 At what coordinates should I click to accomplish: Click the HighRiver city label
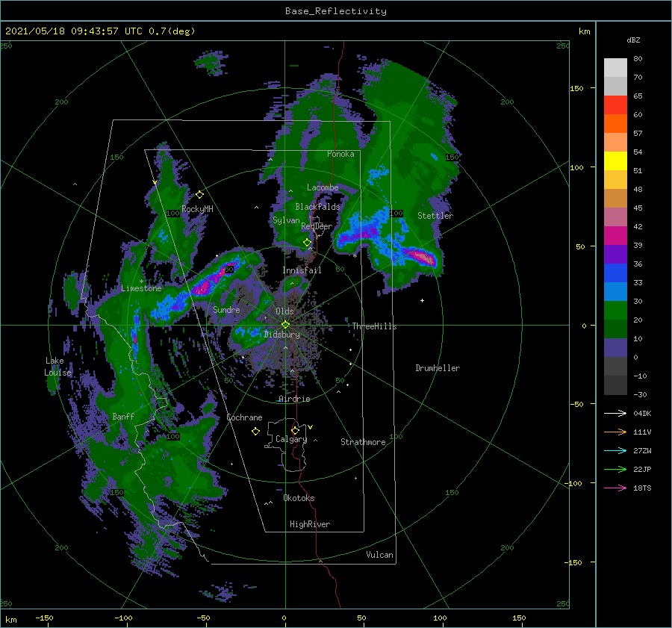[310, 524]
